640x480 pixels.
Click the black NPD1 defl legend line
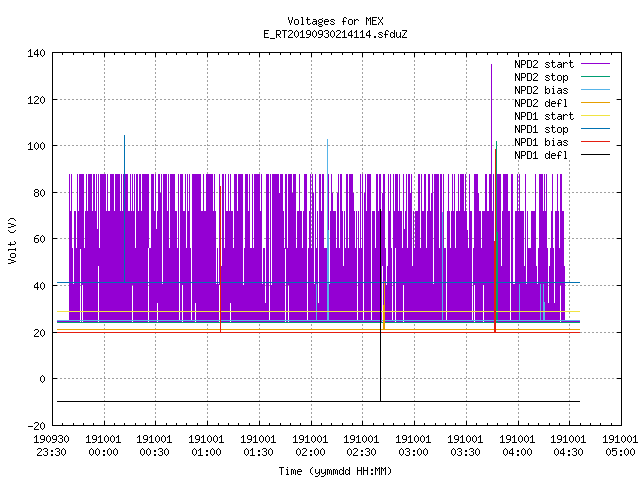click(x=595, y=155)
